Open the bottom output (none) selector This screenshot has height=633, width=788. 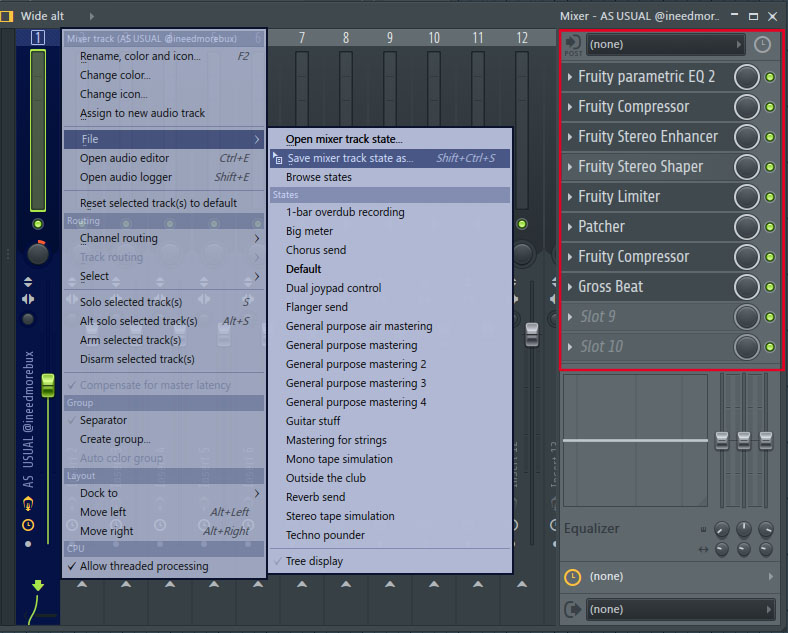click(x=680, y=610)
